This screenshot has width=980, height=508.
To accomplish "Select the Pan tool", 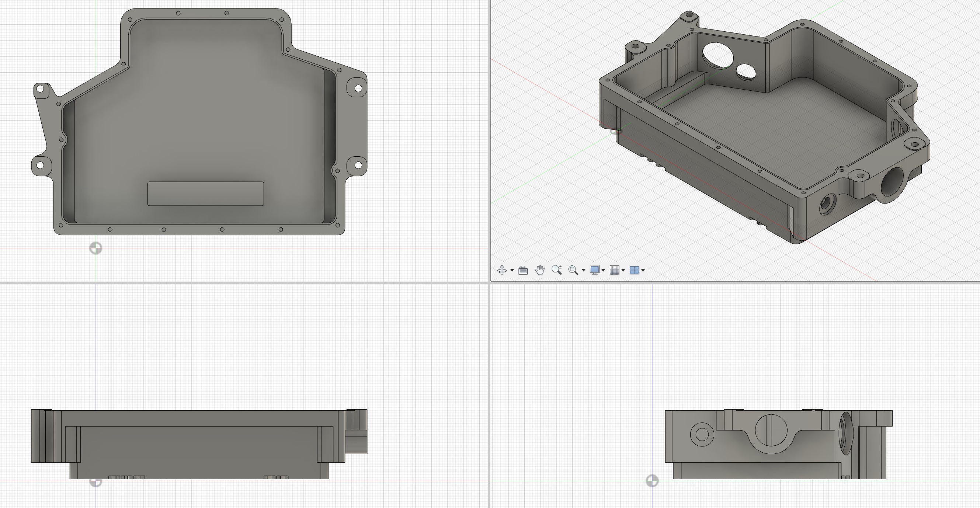I will [x=540, y=270].
